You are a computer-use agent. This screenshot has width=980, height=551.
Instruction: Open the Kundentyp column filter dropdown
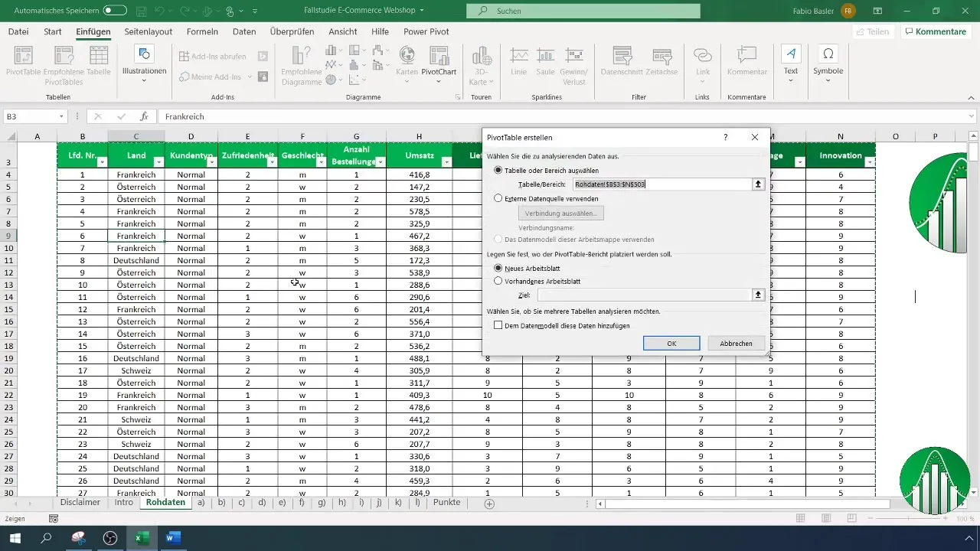[x=211, y=162]
